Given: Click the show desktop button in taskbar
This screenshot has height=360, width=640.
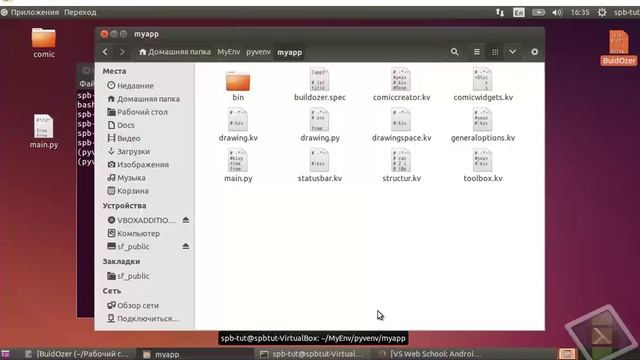Looking at the screenshot, I should (x=5, y=354).
